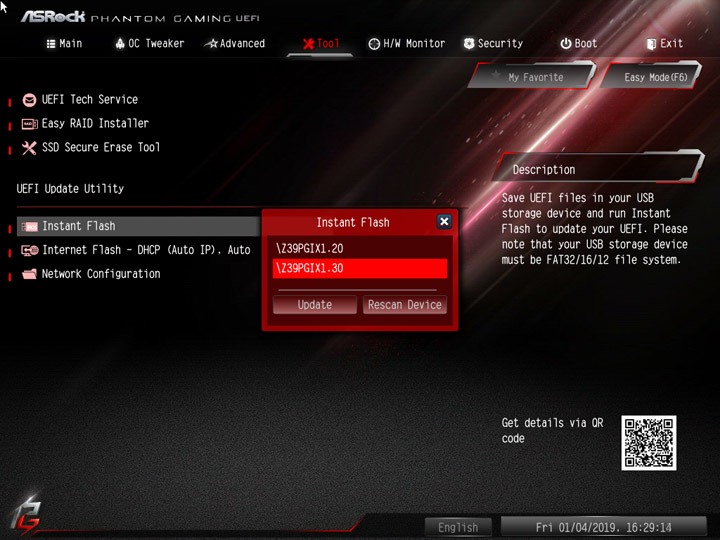Click the Exit door icon
The image size is (720, 540).
[x=651, y=44]
